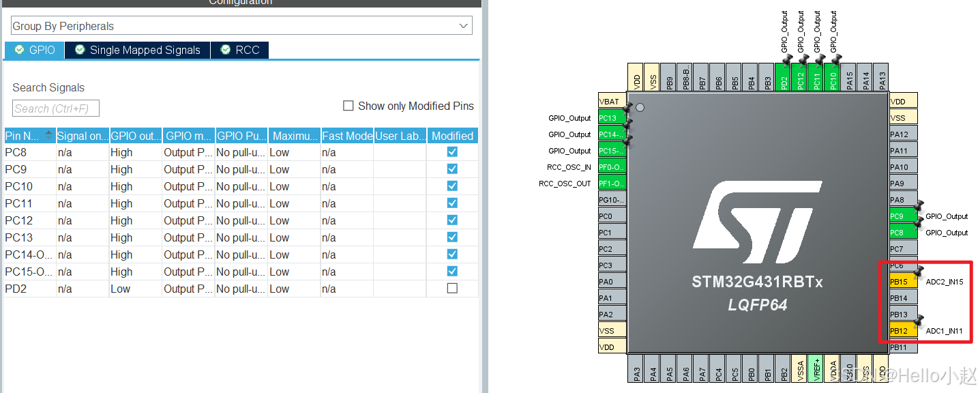Toggle Modified checkbox for PC13 row
Viewport: 980px width, 393px height.
[452, 237]
